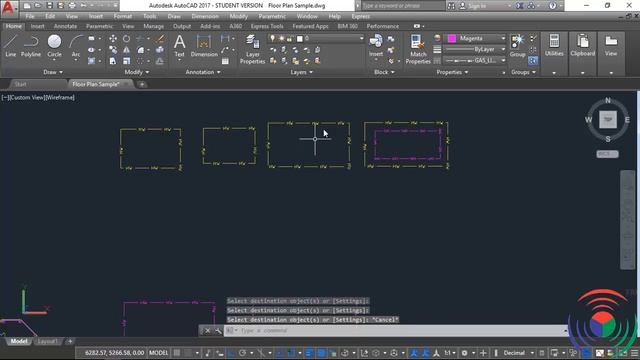Viewport: 640px width, 360px height.
Task: Toggle polar tracking in status bar
Action: click(242, 353)
